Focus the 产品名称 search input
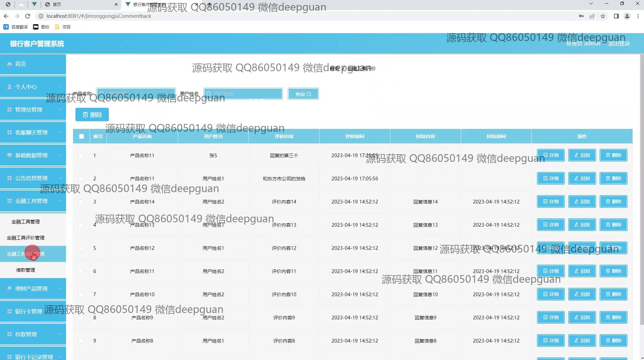644x360 pixels. coord(136,94)
